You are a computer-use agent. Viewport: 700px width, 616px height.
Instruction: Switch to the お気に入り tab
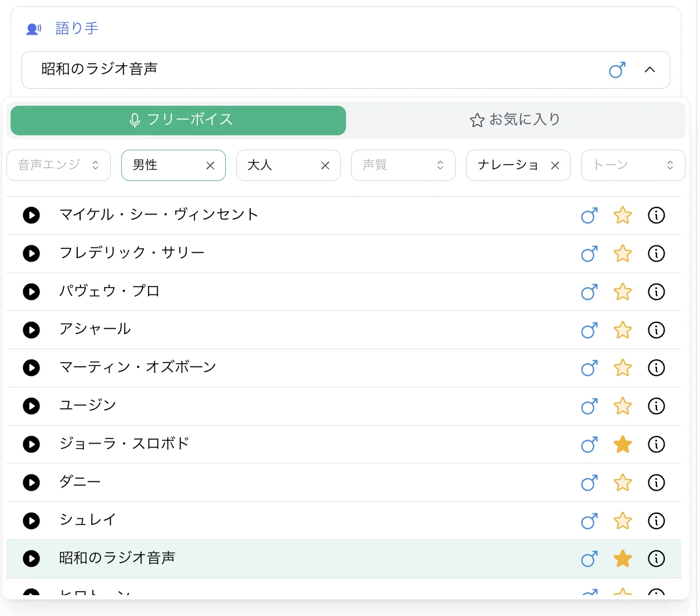coord(515,120)
